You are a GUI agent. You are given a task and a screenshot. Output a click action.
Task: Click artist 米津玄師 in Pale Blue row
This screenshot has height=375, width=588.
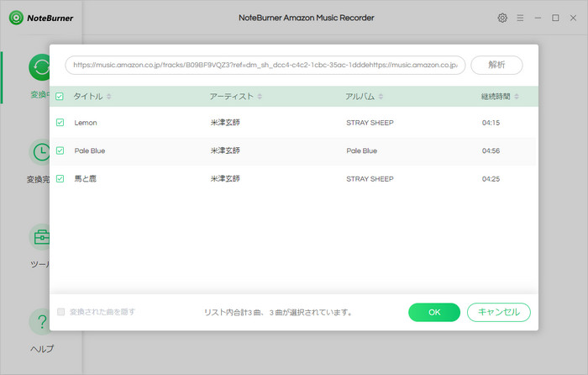click(x=225, y=151)
